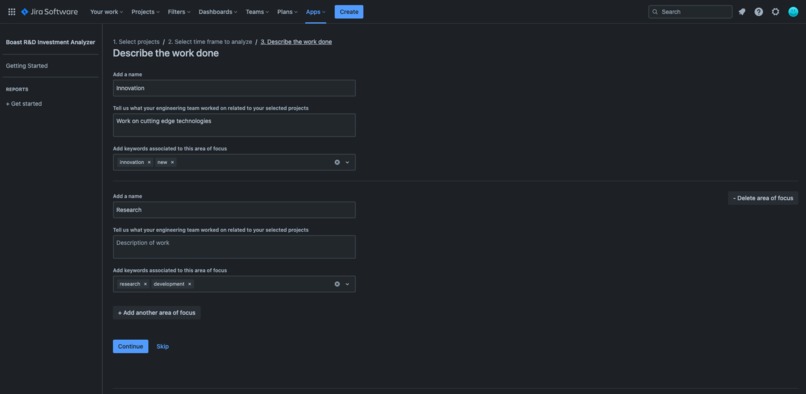806x394 pixels.
Task: Expand the Innovation keywords dropdown arrow
Action: pos(347,162)
